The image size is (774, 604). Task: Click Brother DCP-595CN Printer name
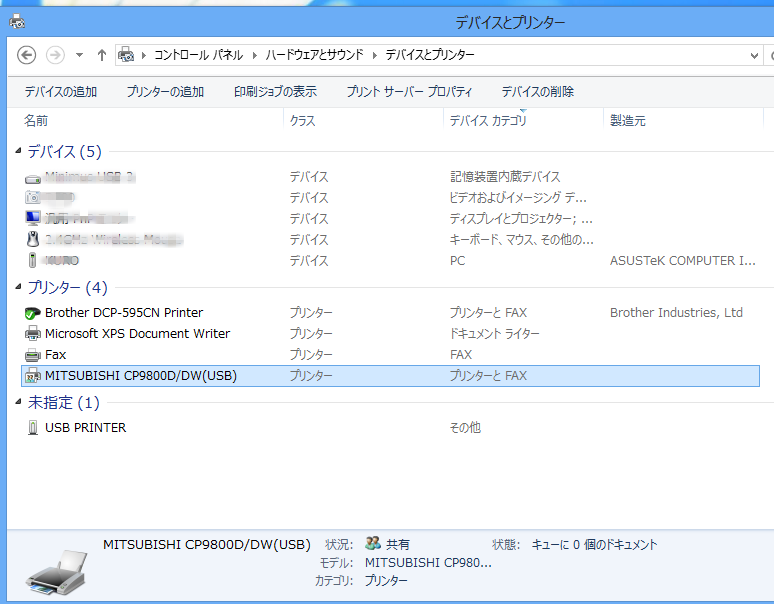click(x=124, y=312)
